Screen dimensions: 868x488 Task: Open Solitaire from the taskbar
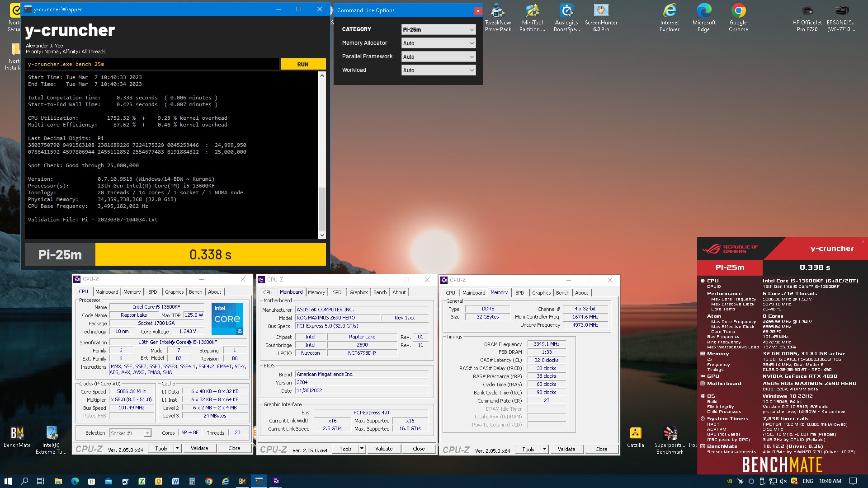[x=125, y=481]
